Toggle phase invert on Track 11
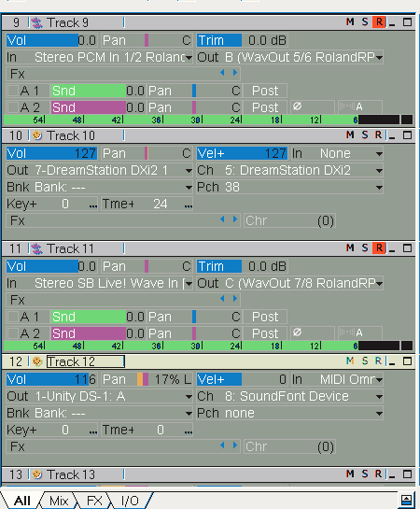 tap(312, 332)
